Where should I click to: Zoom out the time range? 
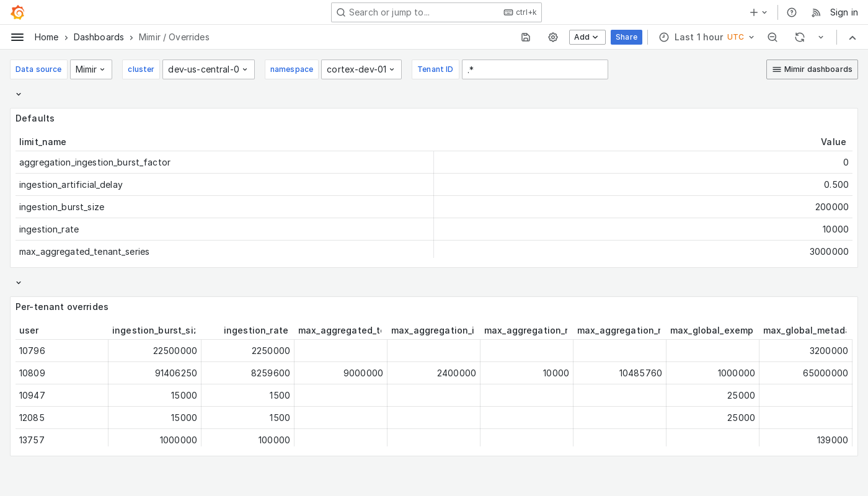click(x=773, y=37)
